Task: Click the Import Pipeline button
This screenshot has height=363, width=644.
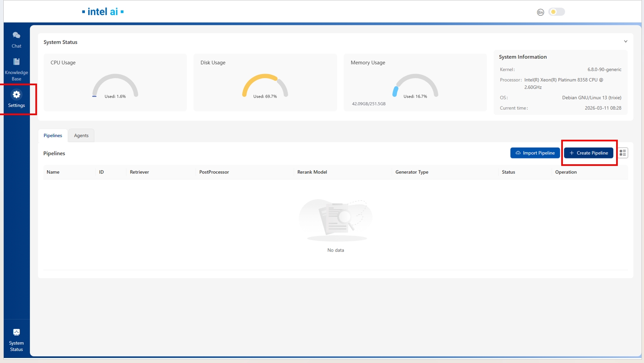Action: (x=535, y=153)
